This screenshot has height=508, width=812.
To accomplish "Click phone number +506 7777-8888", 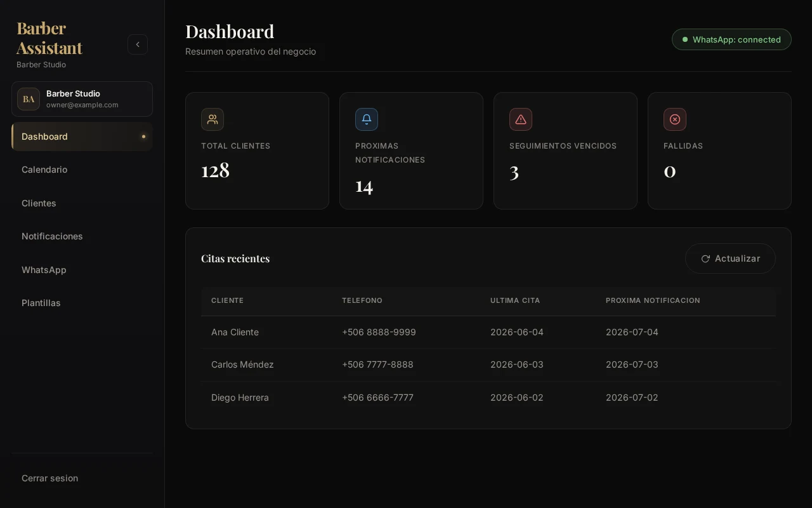I will 377,364.
